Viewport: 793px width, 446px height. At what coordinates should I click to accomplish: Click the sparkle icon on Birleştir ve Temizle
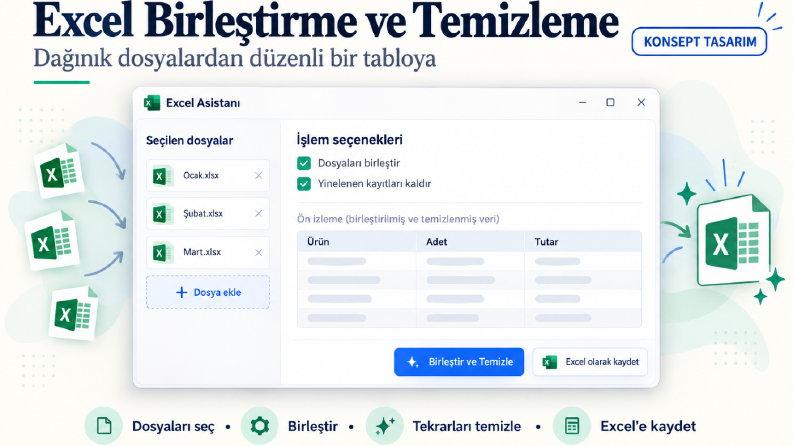pos(413,362)
